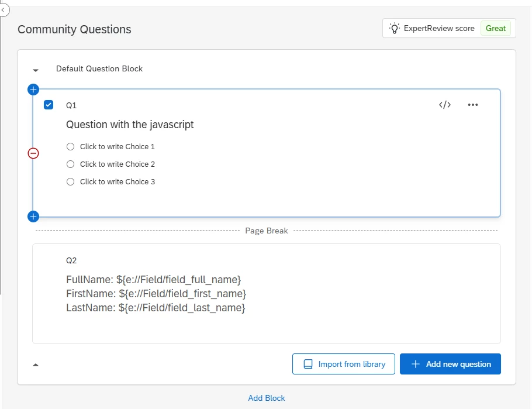Click the ExpertReview lightbulb icon
The height and width of the screenshot is (409, 532).
click(x=395, y=28)
